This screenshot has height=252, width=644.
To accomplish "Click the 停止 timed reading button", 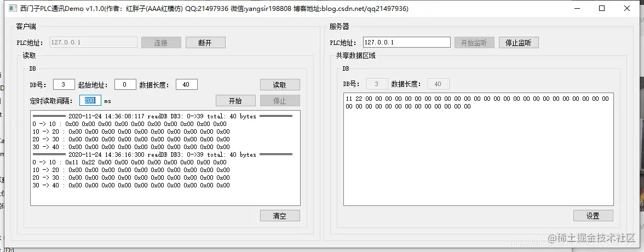I will point(280,101).
